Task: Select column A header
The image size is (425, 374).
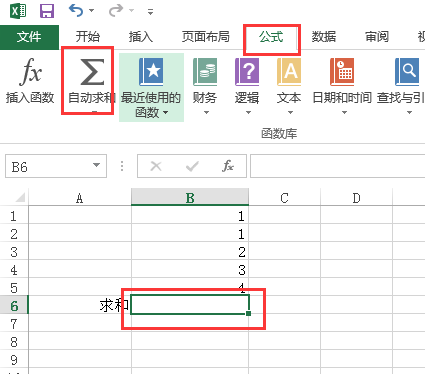Action: click(80, 198)
